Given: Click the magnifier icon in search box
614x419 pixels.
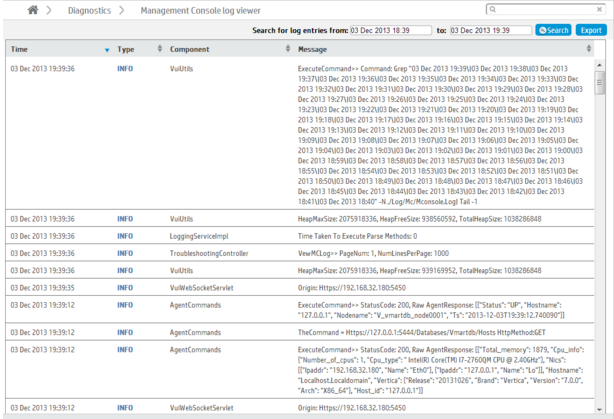Looking at the screenshot, I should click(x=493, y=10).
